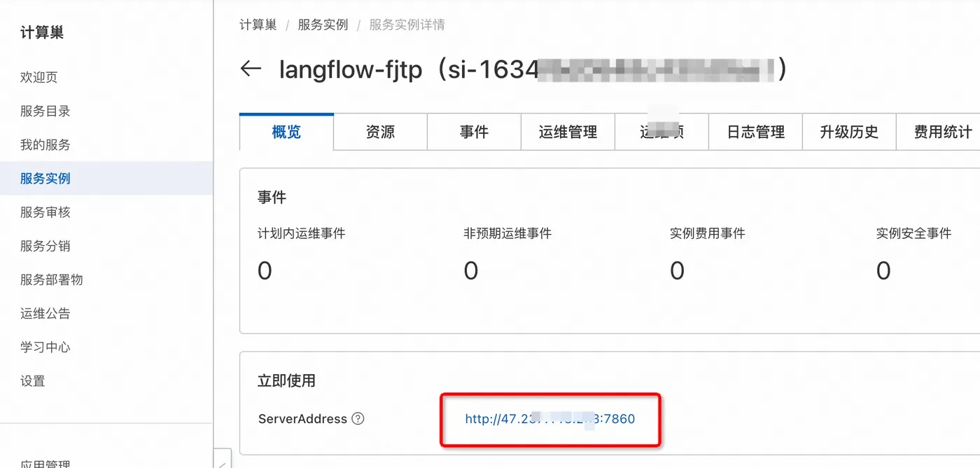Go to 我的服务 in sidebar
Viewport: 980px width, 468px height.
click(45, 144)
